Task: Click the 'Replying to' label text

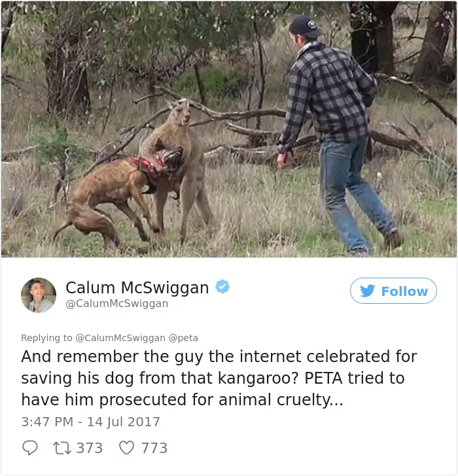Action: [46, 338]
